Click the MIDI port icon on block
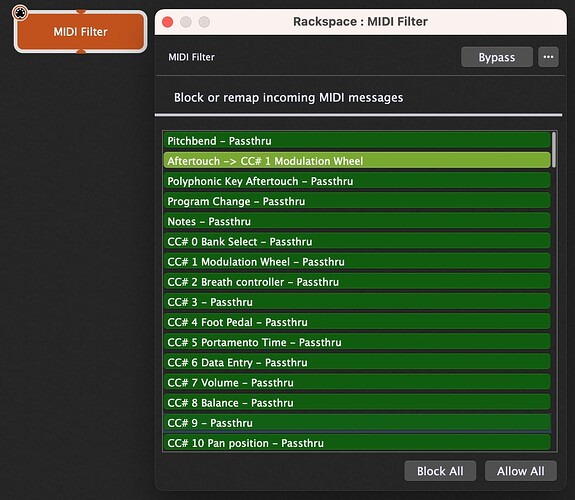This screenshot has height=500, width=575. tap(20, 13)
